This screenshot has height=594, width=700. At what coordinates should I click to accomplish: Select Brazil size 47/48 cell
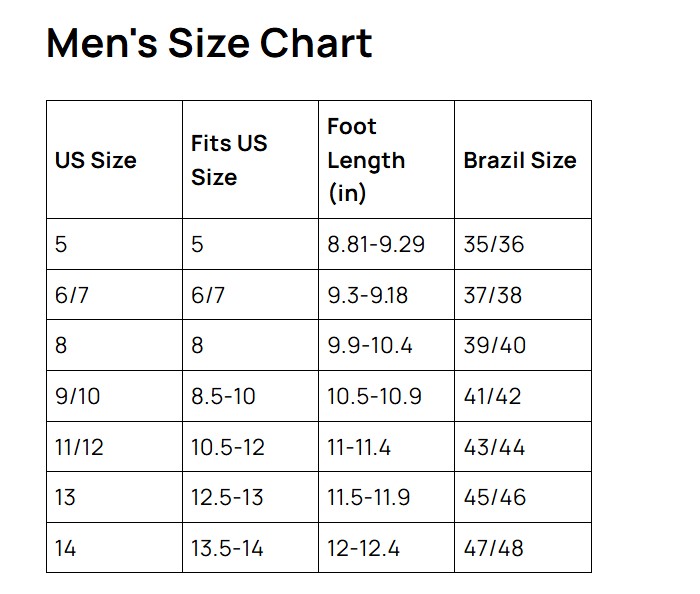point(494,548)
